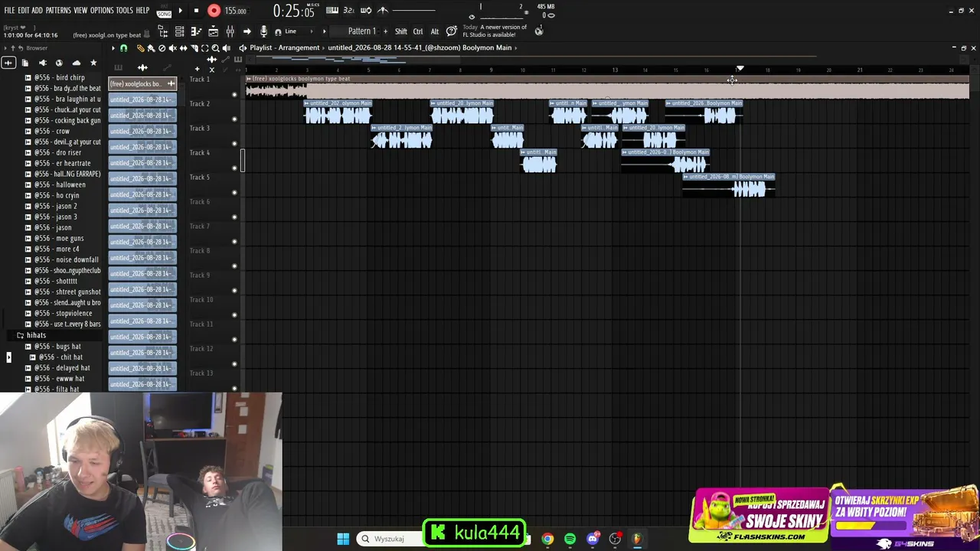Open the Line snap dropdown
980x551 pixels.
pos(298,31)
